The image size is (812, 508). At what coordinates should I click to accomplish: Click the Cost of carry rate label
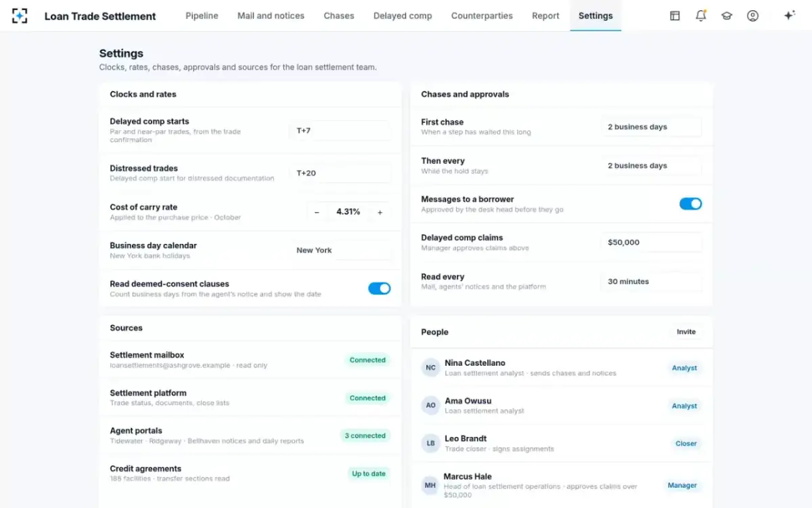[x=143, y=207]
